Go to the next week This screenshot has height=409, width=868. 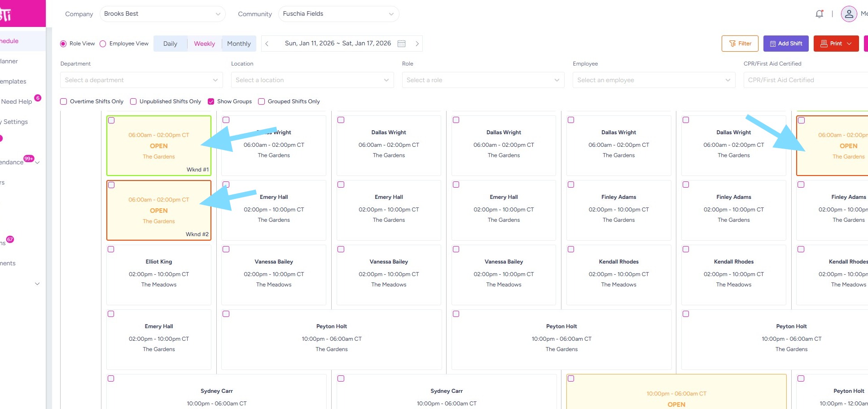417,44
